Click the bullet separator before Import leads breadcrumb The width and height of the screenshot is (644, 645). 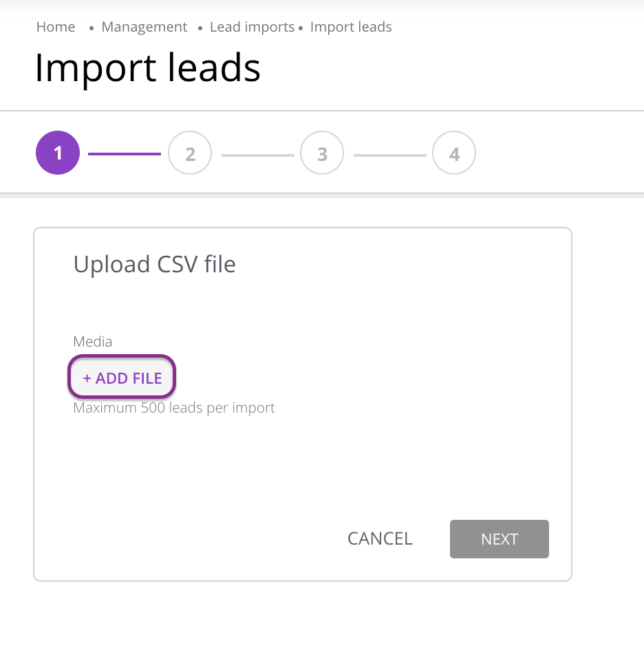pos(301,28)
